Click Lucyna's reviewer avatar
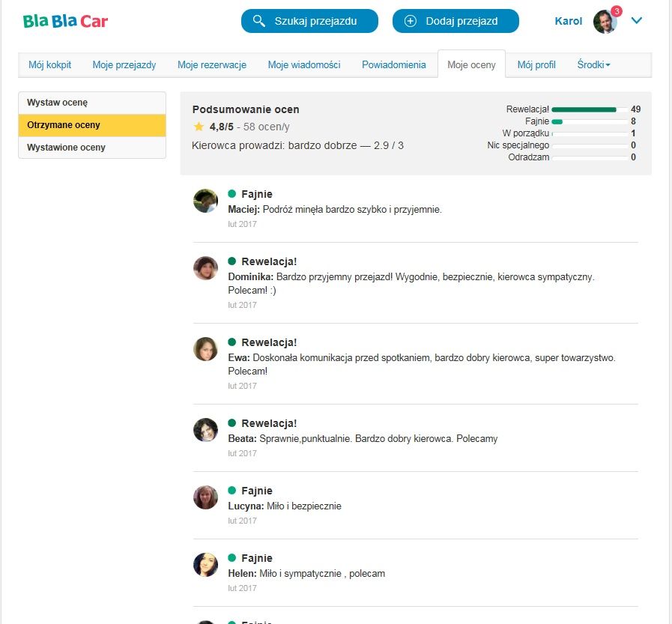The image size is (672, 624). coord(206,497)
